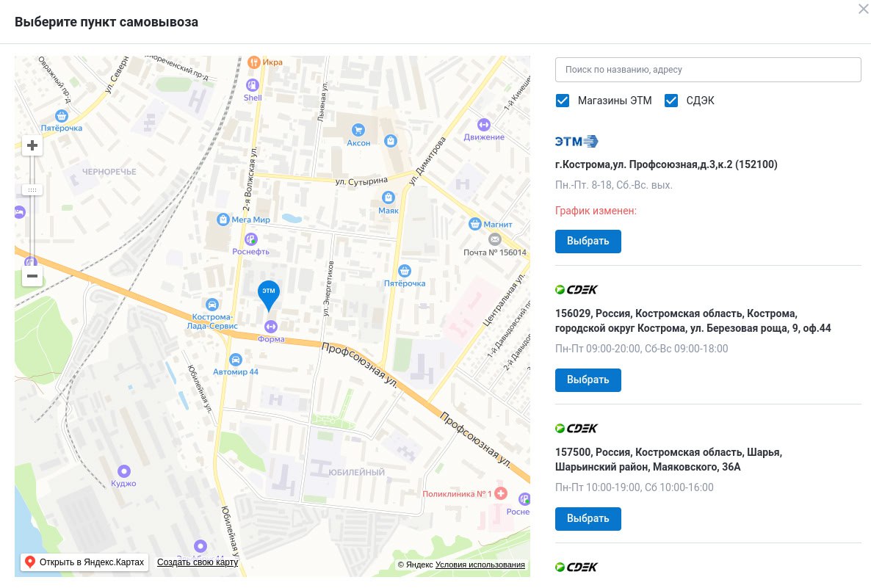Click the map zoom slider handle
The width and height of the screenshot is (871, 588).
[x=32, y=190]
